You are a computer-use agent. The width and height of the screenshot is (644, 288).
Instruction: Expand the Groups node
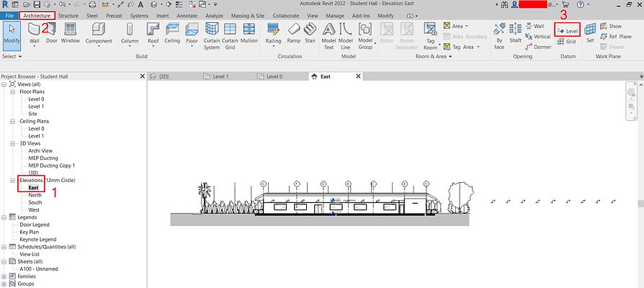[4, 284]
